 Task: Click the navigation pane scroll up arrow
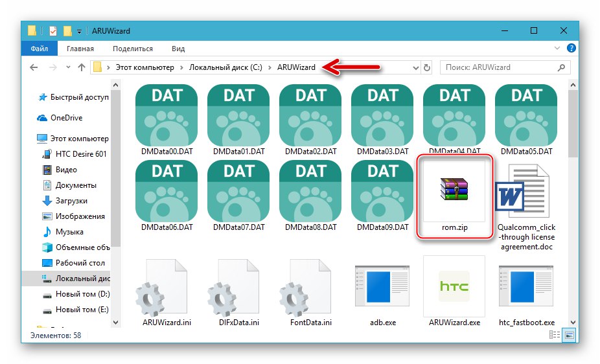[115, 85]
